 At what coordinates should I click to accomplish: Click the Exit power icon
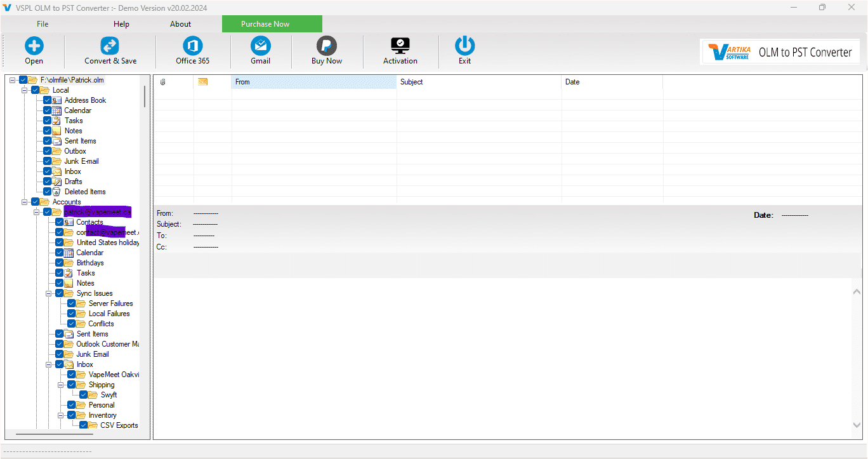pyautogui.click(x=464, y=46)
